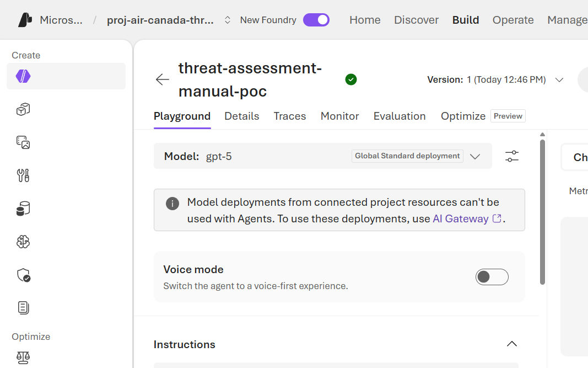
Task: Open the Model gpt-5 dropdown chevron
Action: tap(475, 157)
